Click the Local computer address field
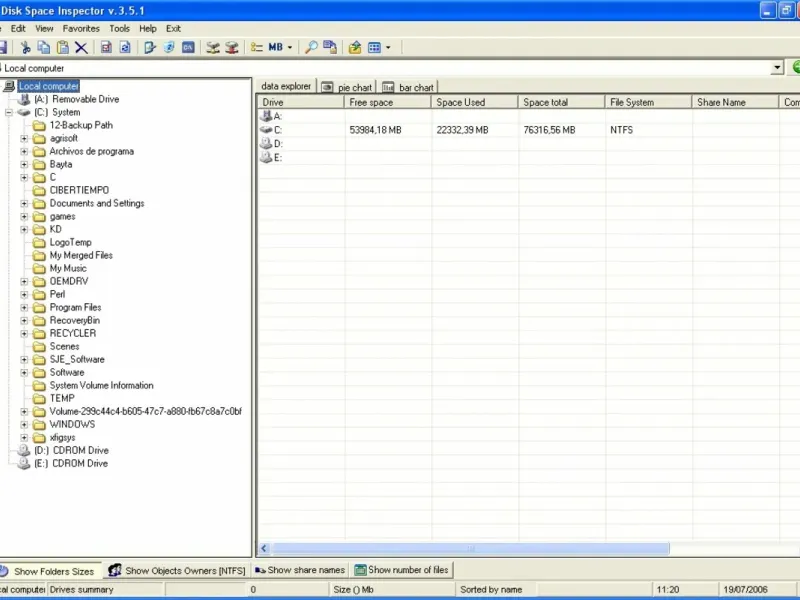 coord(385,68)
